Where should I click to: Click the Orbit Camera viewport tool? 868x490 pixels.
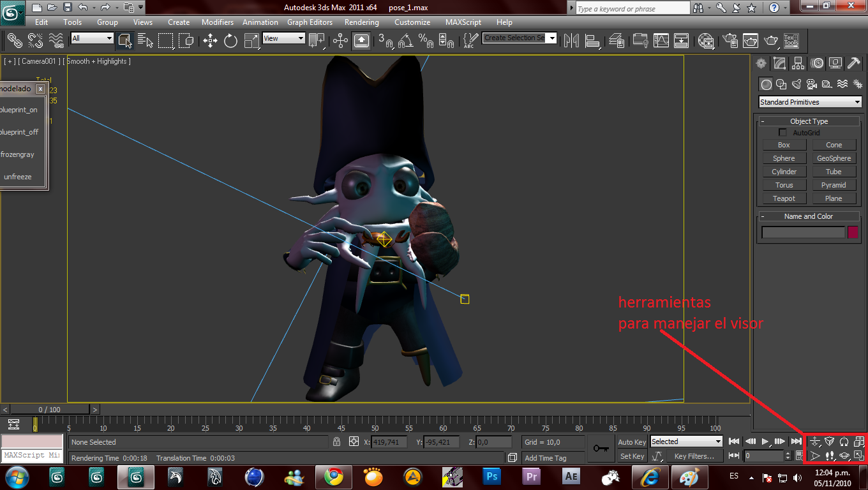844,456
